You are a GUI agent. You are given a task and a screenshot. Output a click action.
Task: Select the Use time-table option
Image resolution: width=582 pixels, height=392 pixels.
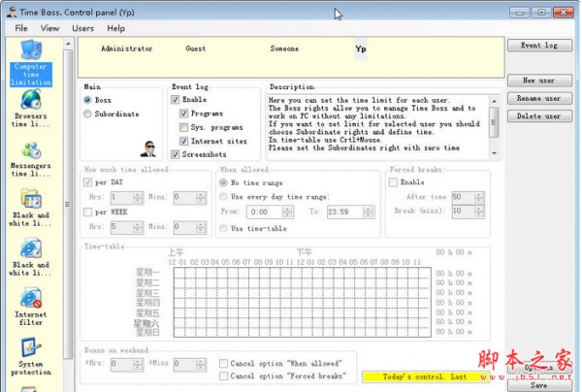tap(223, 228)
